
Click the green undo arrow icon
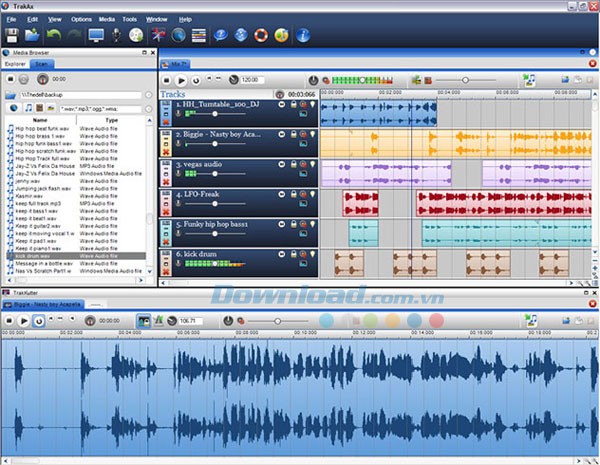coord(54,36)
